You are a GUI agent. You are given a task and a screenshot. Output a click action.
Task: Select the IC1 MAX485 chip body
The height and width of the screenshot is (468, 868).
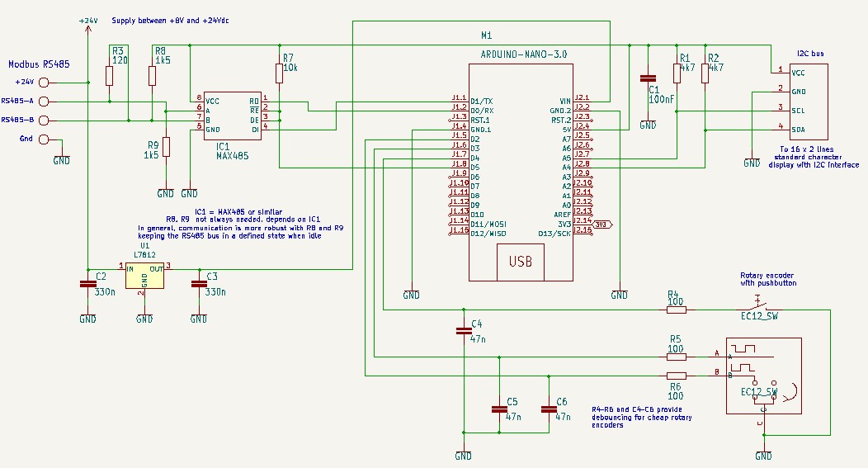tap(233, 116)
